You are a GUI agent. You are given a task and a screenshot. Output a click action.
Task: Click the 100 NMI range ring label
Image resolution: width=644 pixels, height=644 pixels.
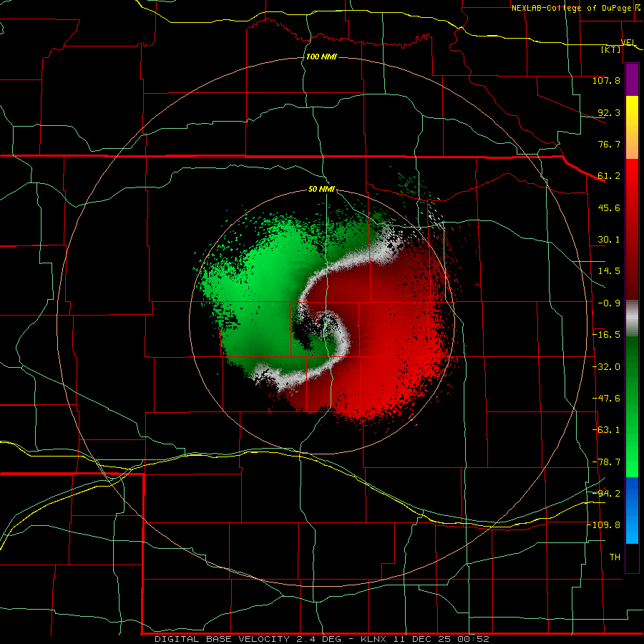point(321,57)
